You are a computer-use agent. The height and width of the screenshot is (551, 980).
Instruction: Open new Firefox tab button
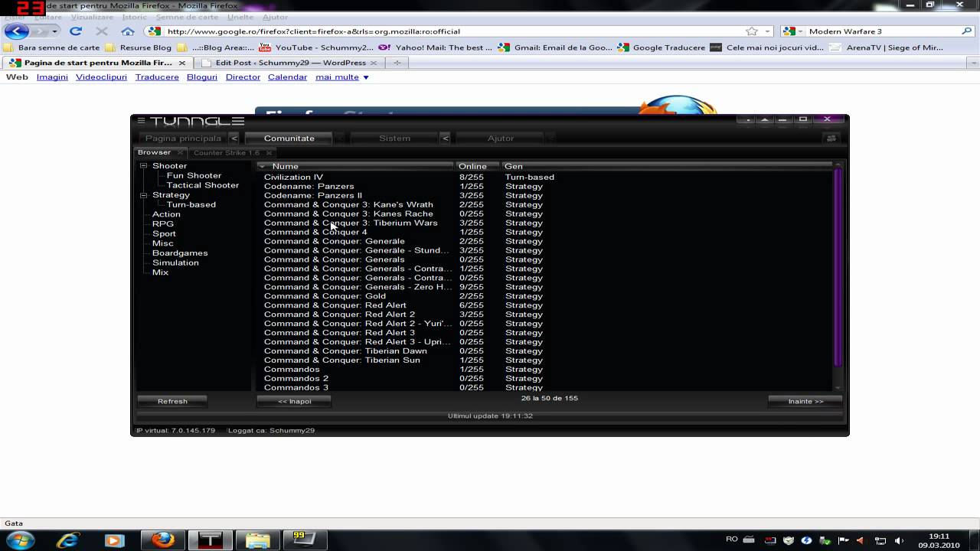[x=397, y=63]
